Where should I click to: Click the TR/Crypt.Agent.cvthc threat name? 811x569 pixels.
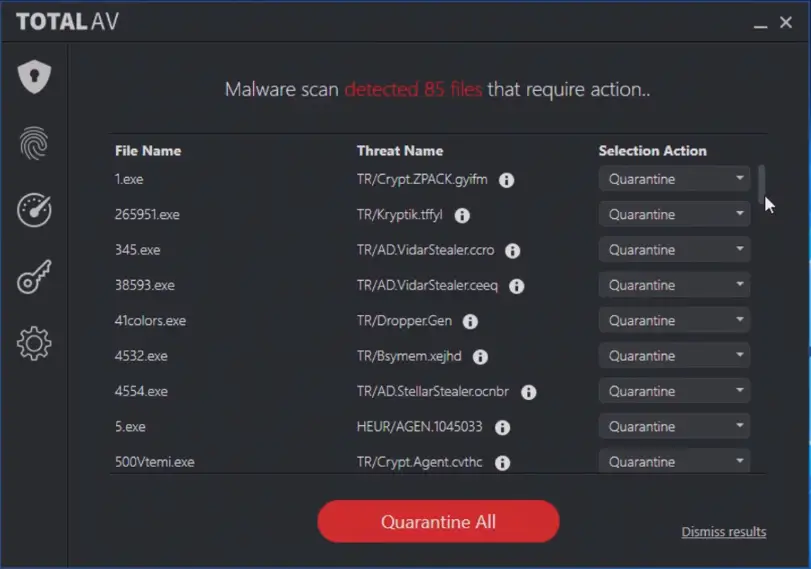click(419, 462)
